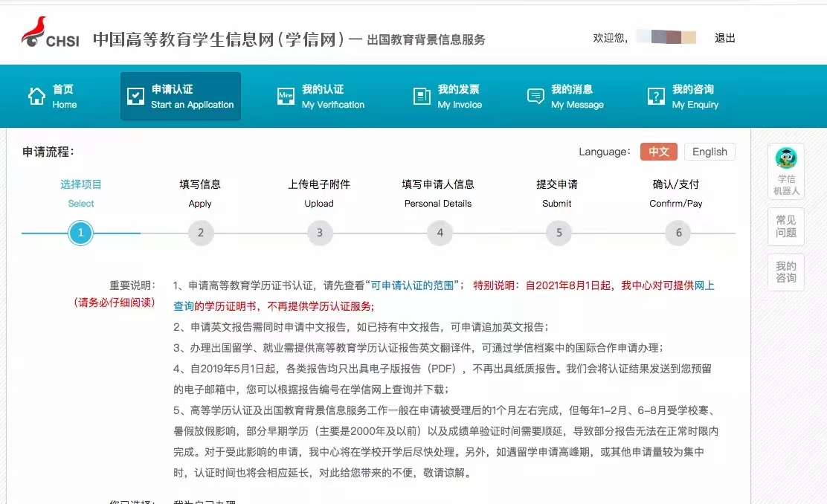The height and width of the screenshot is (504, 827).
Task: Open the 学信机器人 robot assistant
Action: click(x=786, y=171)
